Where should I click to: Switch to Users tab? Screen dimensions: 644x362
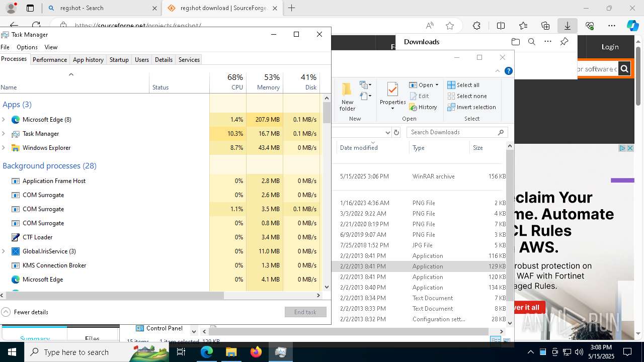coord(142,59)
